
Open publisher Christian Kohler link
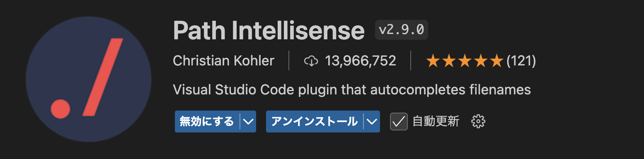tap(223, 61)
